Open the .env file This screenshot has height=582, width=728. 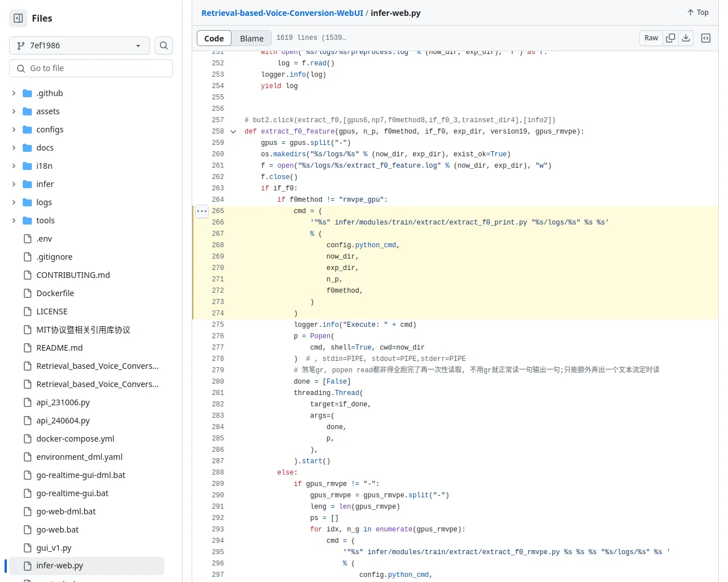(44, 239)
